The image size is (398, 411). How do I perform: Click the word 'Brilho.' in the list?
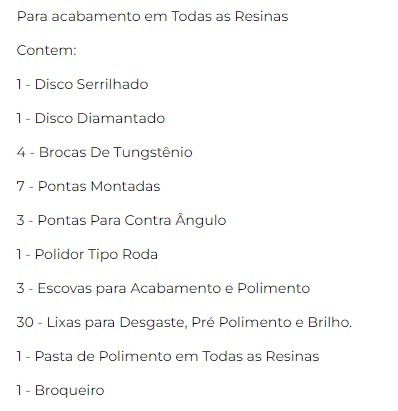click(330, 322)
